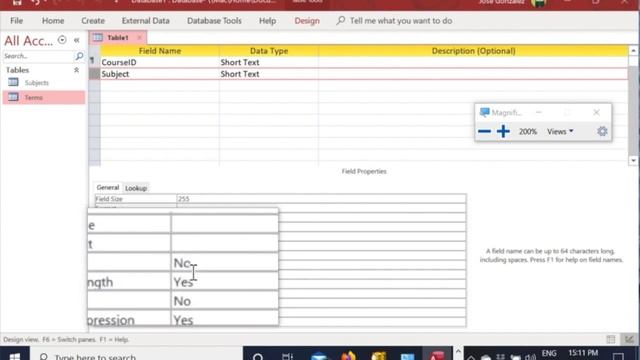Click the navigation search magnifier icon
This screenshot has height=360, width=640.
(79, 56)
